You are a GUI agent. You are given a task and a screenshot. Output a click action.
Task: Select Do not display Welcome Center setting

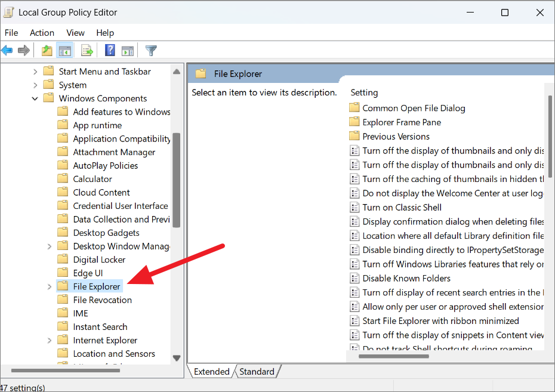453,193
